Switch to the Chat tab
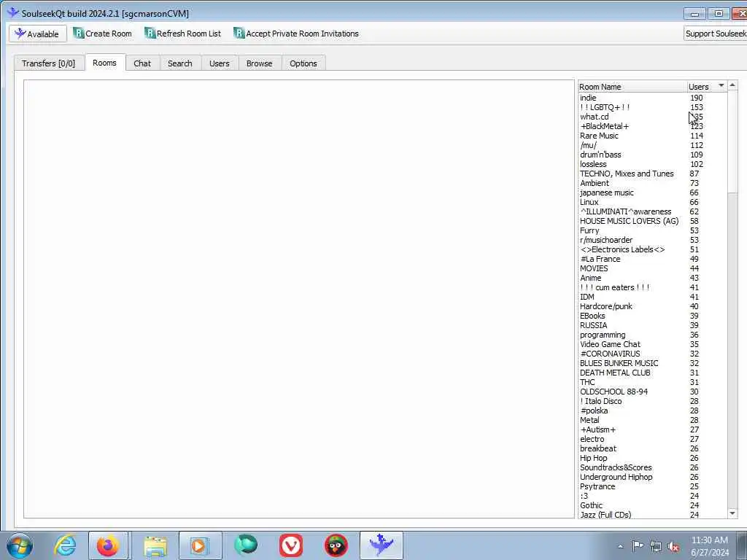 coord(142,63)
